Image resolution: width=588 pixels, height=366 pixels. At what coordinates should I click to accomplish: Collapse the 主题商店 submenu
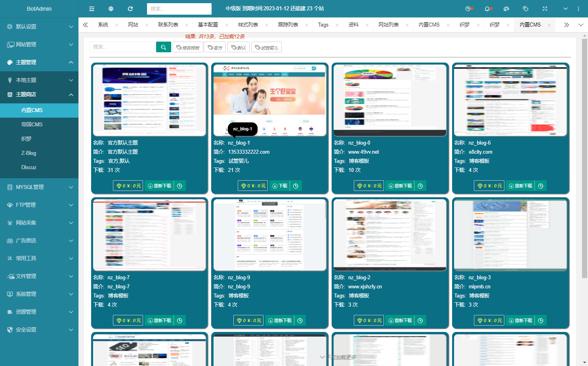[x=39, y=94]
